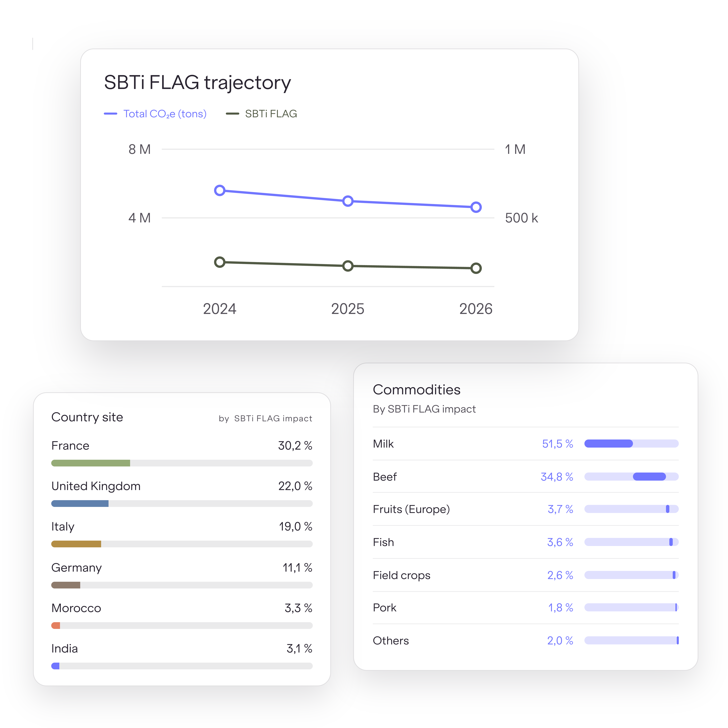Click the Germany progress bar

(x=182, y=585)
